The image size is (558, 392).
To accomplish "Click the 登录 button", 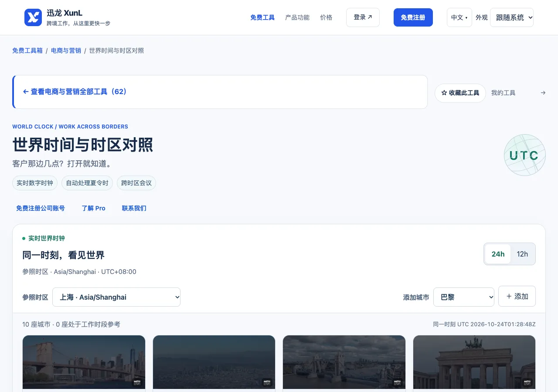I will pos(363,17).
